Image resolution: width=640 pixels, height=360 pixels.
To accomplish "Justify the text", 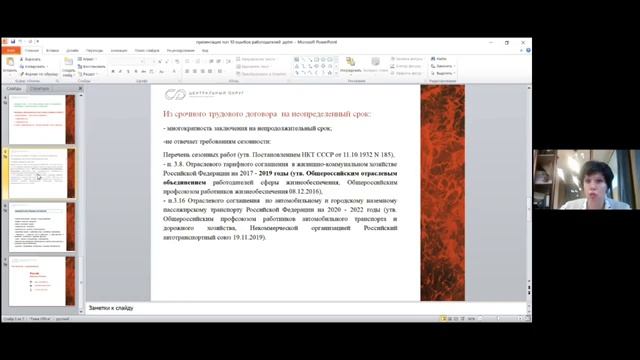I will tap(210, 71).
